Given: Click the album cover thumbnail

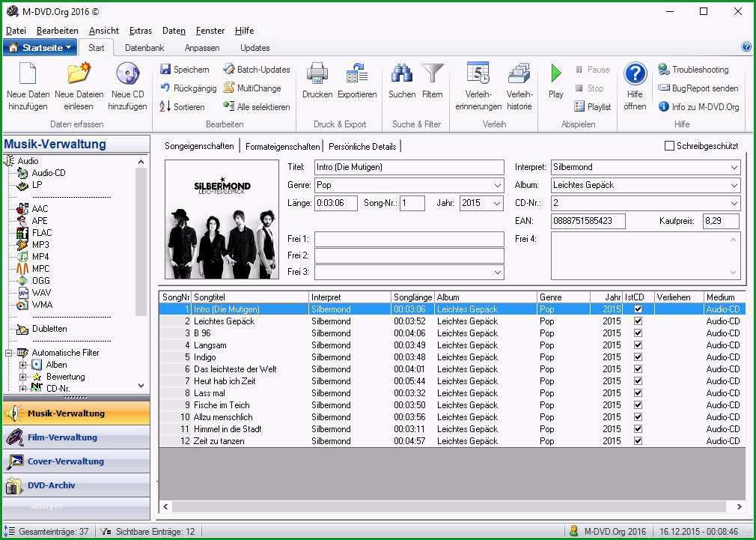Looking at the screenshot, I should 222,219.
